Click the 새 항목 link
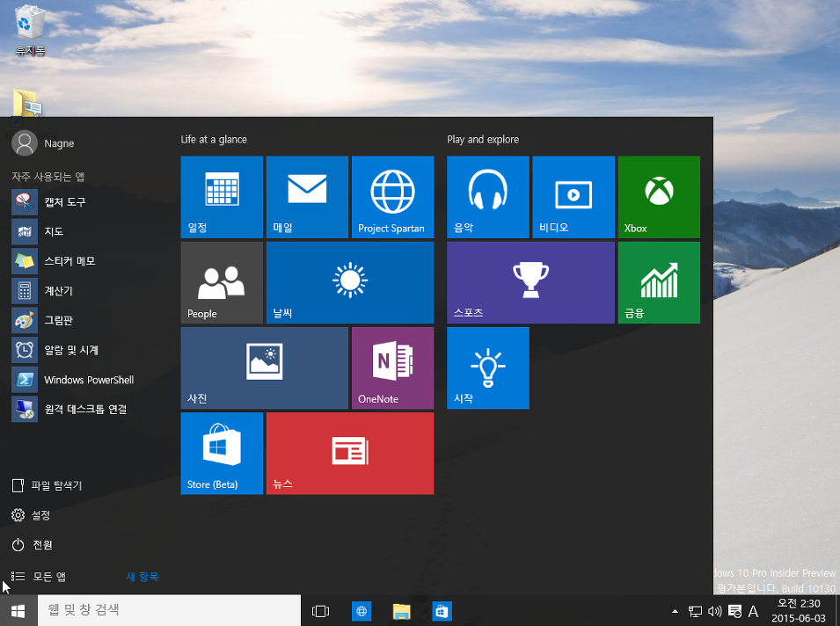Screen dimensions: 840x626 (142, 577)
